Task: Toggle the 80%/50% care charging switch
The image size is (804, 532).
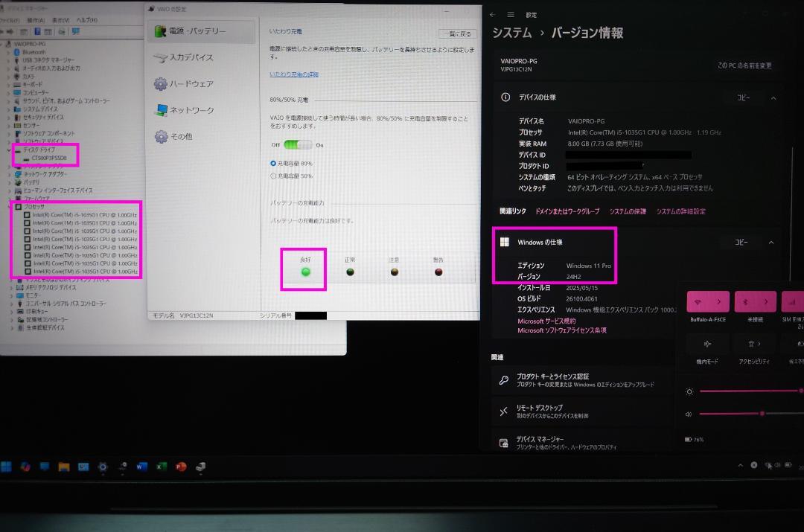Action: pyautogui.click(x=297, y=145)
